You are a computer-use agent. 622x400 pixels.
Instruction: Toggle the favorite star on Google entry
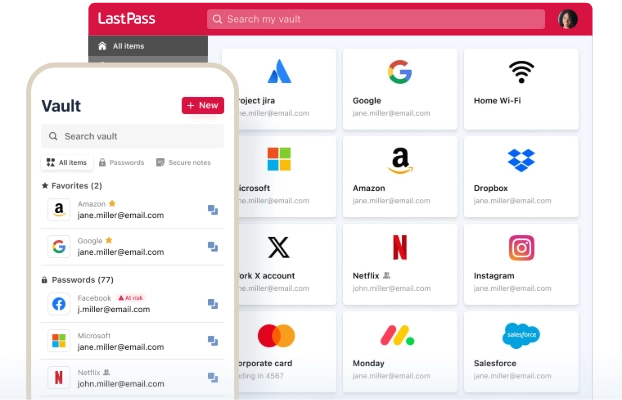click(x=109, y=240)
